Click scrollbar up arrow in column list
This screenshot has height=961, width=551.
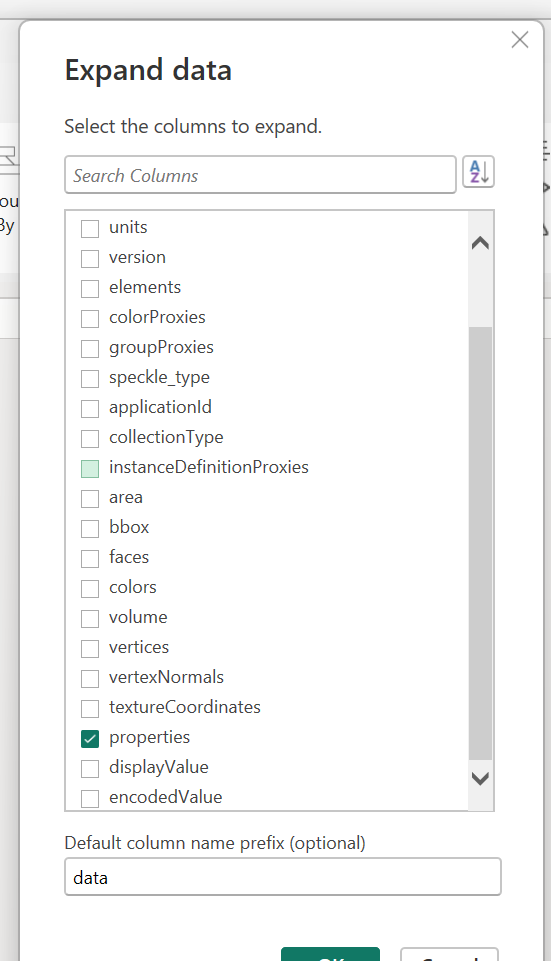[x=481, y=243]
